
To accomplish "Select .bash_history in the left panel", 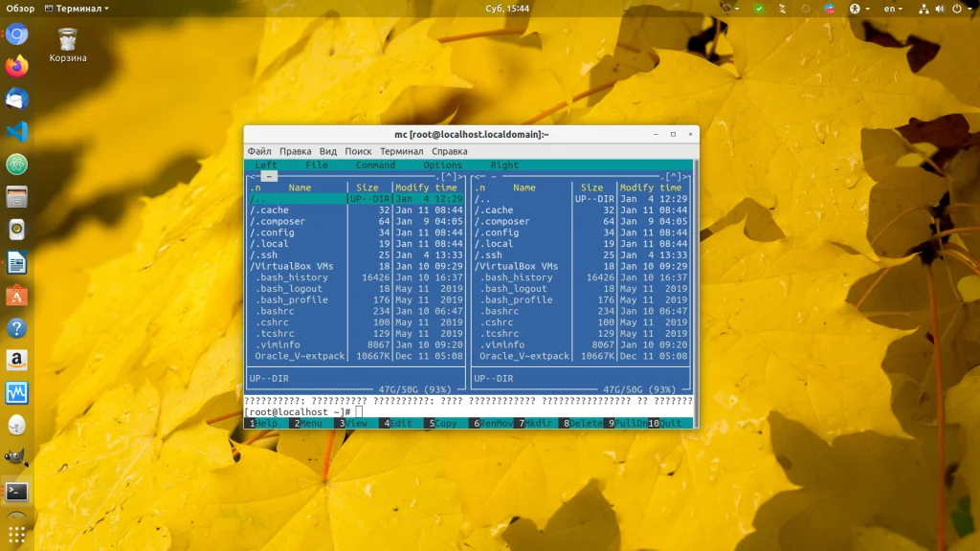I will tap(292, 277).
